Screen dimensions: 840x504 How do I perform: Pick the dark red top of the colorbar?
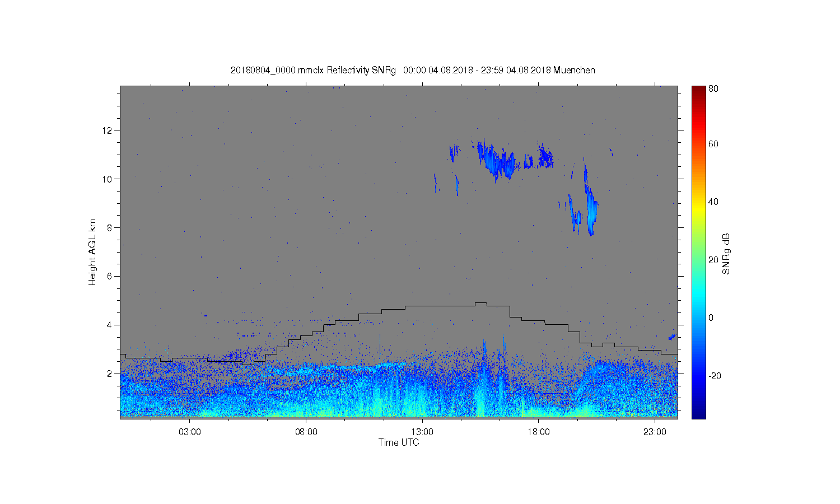pyautogui.click(x=698, y=90)
